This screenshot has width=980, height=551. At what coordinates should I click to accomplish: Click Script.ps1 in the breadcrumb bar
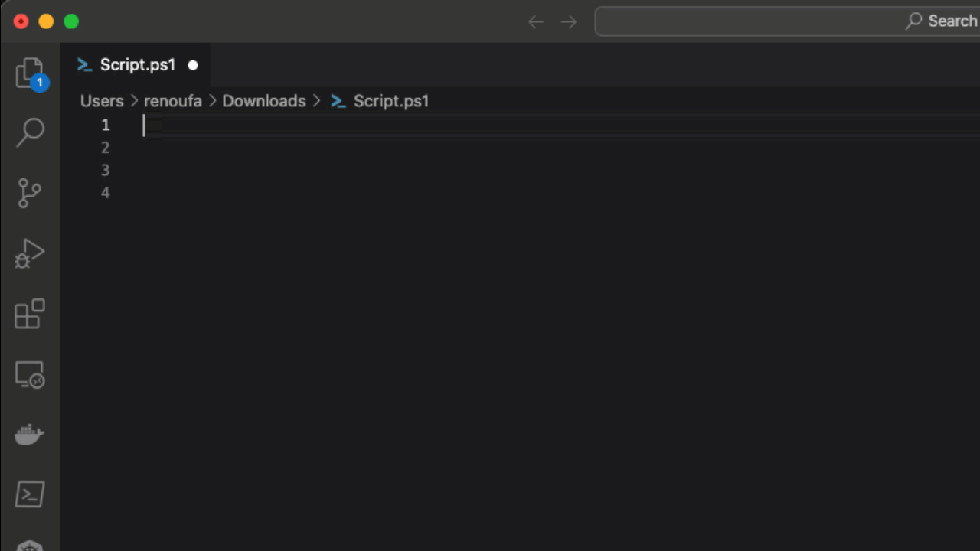point(390,101)
